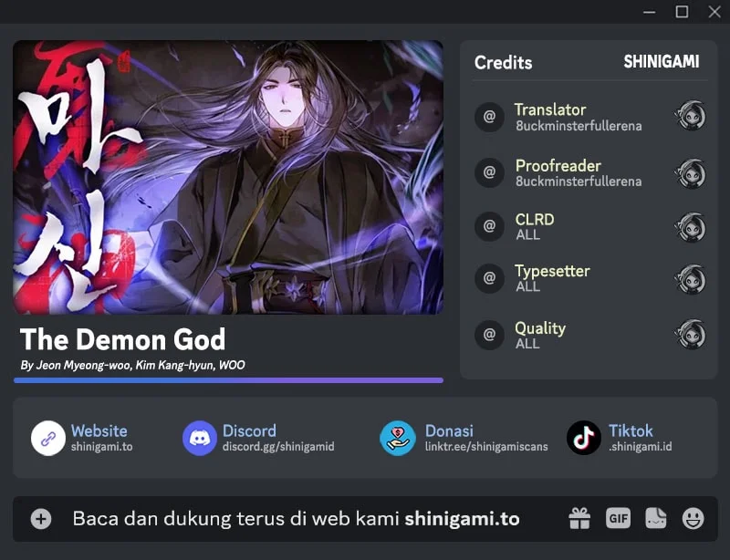Open the sticker picker icon

tap(656, 518)
